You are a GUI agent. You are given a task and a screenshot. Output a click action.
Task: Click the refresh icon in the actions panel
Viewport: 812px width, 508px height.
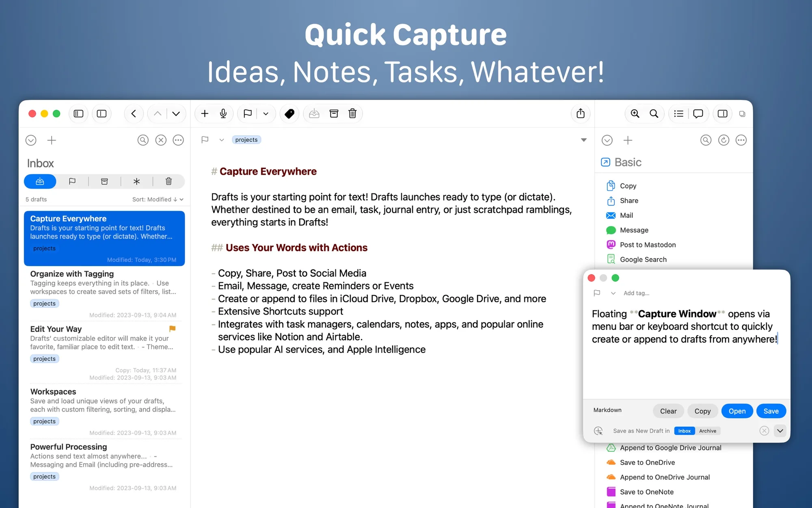coord(723,140)
